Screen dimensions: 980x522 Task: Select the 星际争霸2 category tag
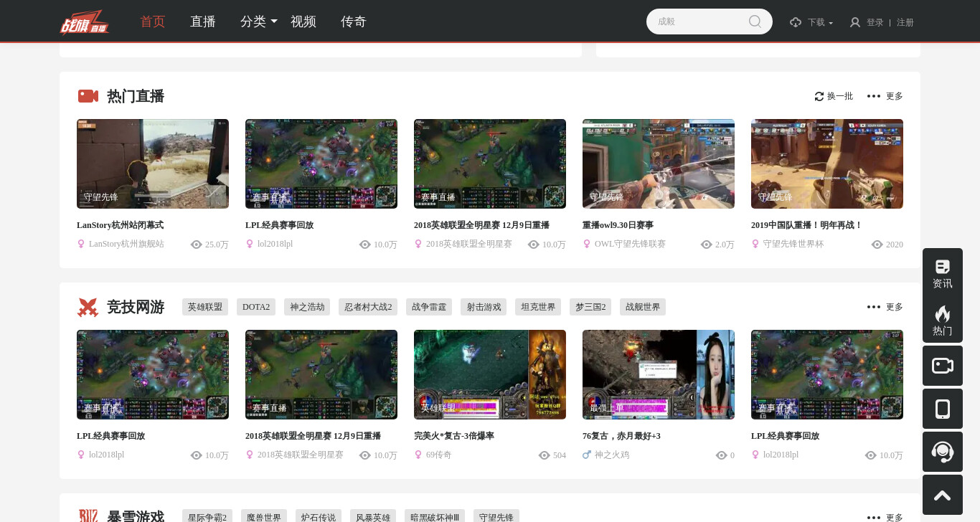click(x=207, y=516)
